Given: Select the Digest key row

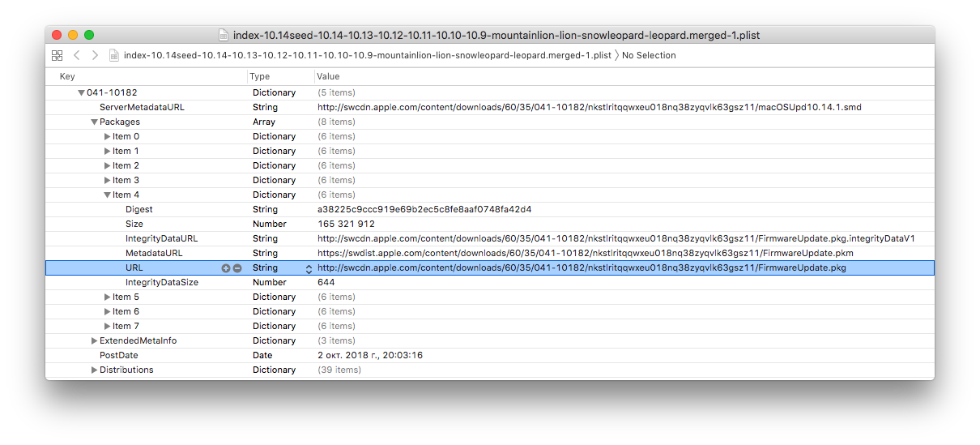Looking at the screenshot, I should click(x=138, y=209).
